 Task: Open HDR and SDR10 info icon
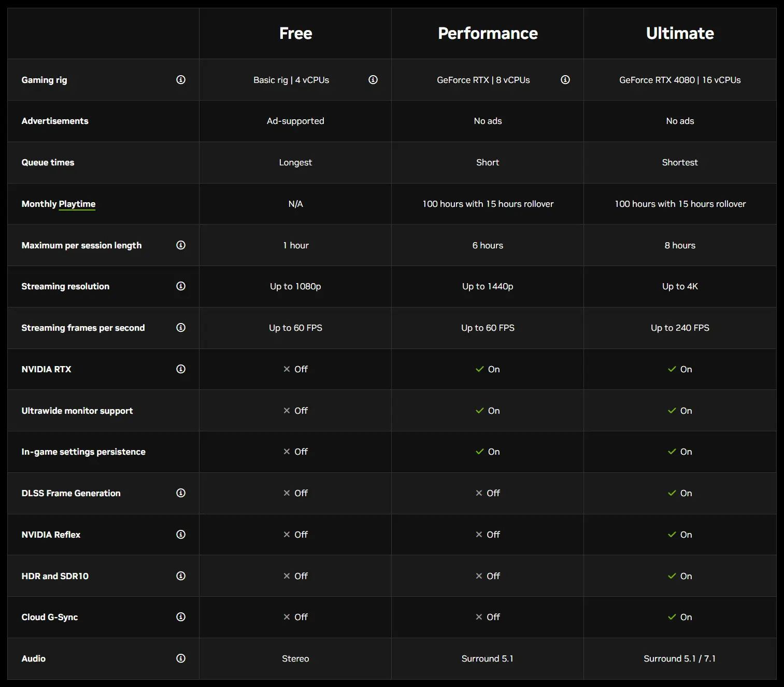click(181, 576)
